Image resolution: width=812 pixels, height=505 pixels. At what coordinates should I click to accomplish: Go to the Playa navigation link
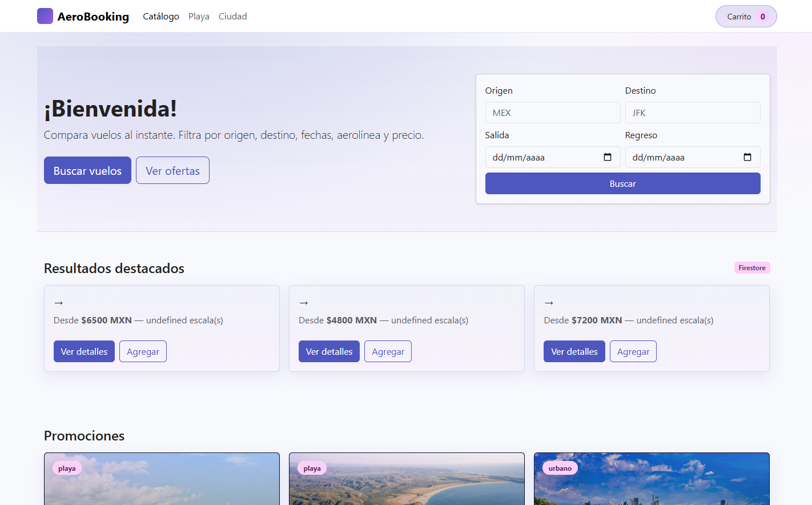[x=199, y=17]
